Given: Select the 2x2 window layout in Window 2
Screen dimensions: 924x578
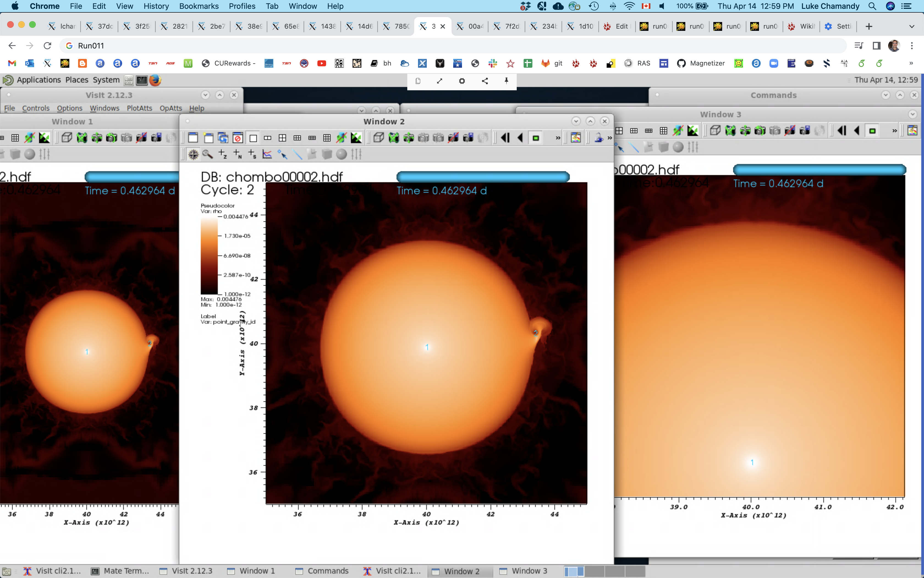Looking at the screenshot, I should [282, 138].
